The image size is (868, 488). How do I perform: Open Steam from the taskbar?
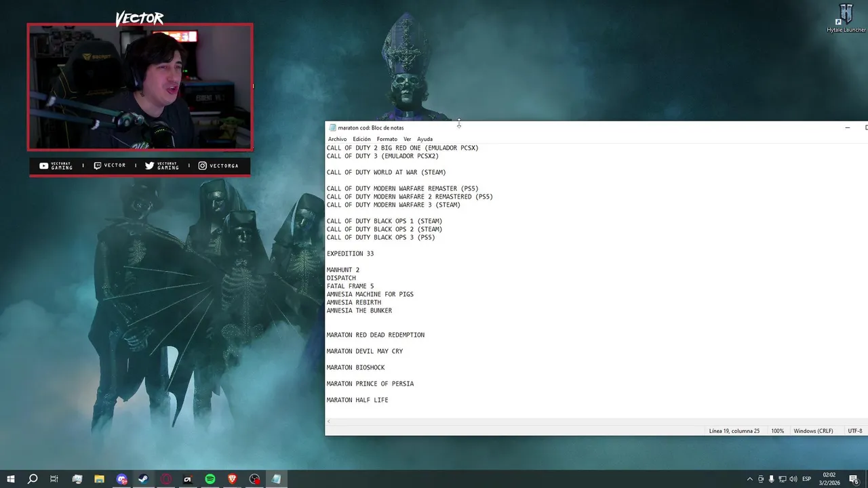144,479
